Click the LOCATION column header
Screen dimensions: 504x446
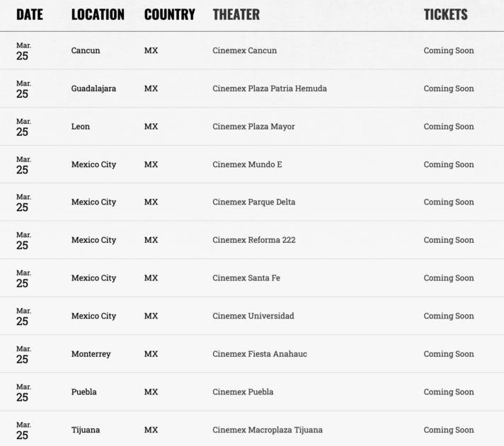tap(98, 14)
